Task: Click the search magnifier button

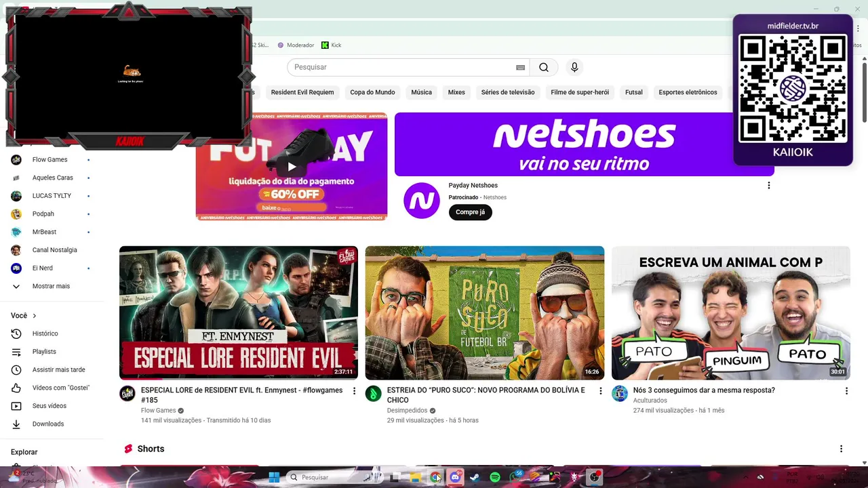Action: (543, 67)
